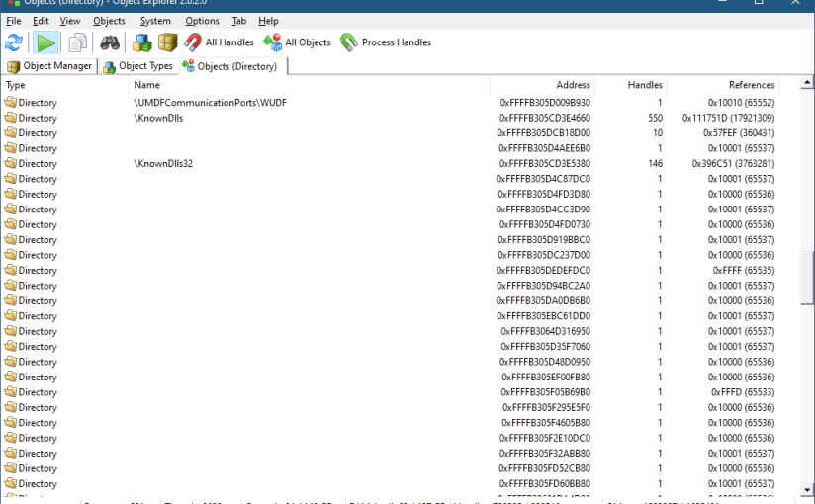Switch to the Object Manager tab

point(49,66)
